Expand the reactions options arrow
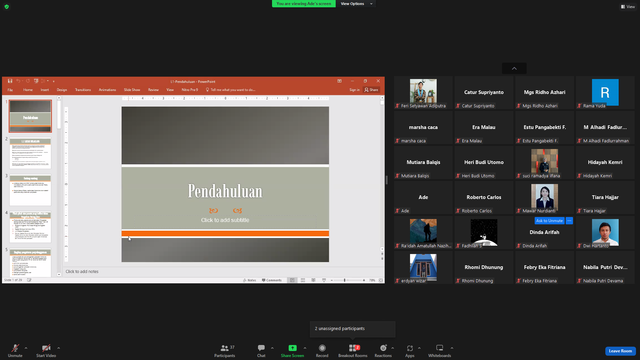Screen dimensions: 640x360 tap(393, 348)
